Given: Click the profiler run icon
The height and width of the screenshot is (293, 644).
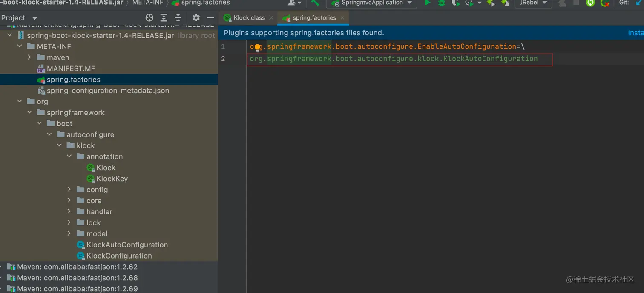Looking at the screenshot, I should (x=469, y=3).
